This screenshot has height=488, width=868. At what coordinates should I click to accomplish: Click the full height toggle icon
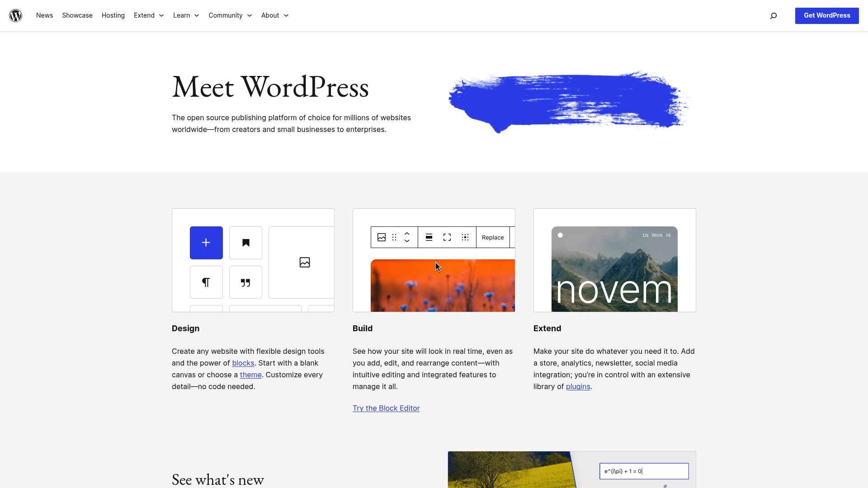[447, 237]
